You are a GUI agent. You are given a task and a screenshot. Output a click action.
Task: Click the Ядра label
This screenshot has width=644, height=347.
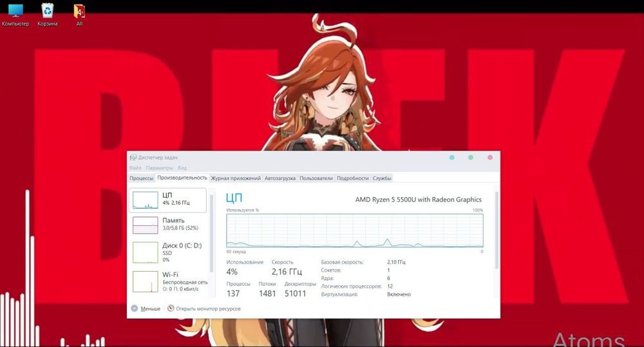327,278
